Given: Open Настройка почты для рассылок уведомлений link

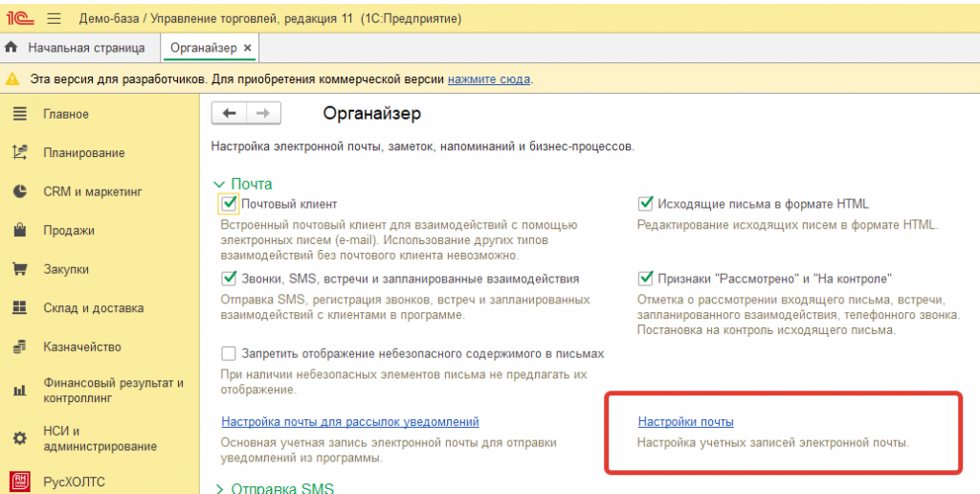Looking at the screenshot, I should [x=350, y=421].
